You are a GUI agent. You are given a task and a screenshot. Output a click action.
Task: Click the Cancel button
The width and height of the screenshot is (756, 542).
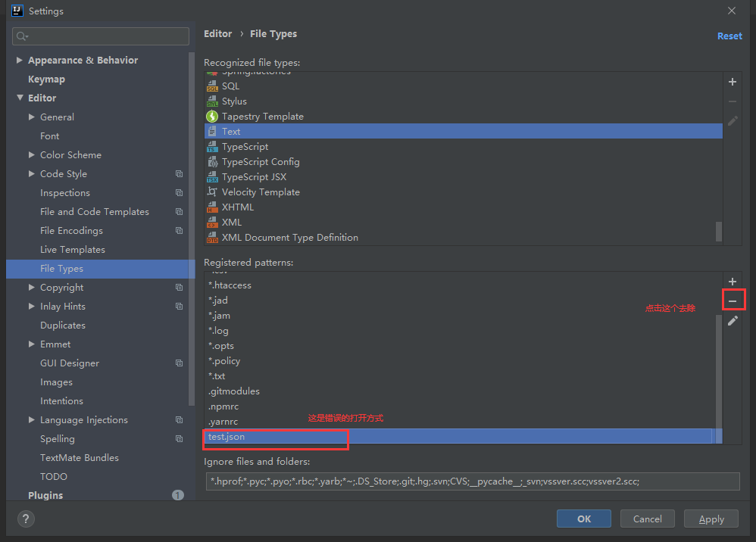coord(647,519)
